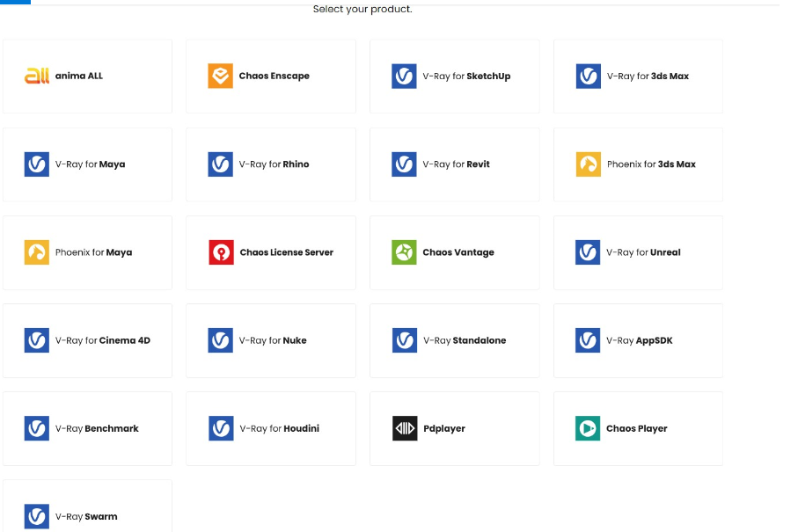Click the Phoenix for 3ds Max icon

(x=589, y=164)
